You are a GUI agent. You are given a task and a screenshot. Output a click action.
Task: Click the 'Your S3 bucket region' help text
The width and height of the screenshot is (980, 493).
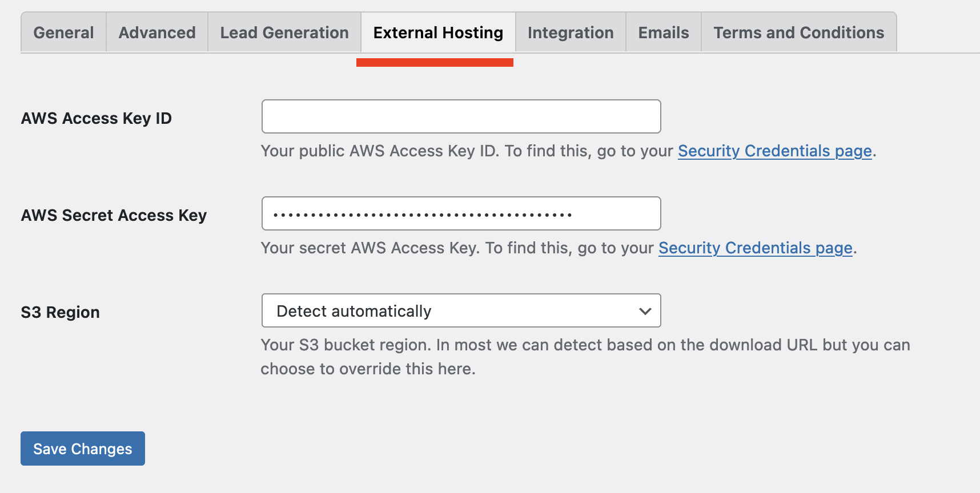pyautogui.click(x=585, y=357)
